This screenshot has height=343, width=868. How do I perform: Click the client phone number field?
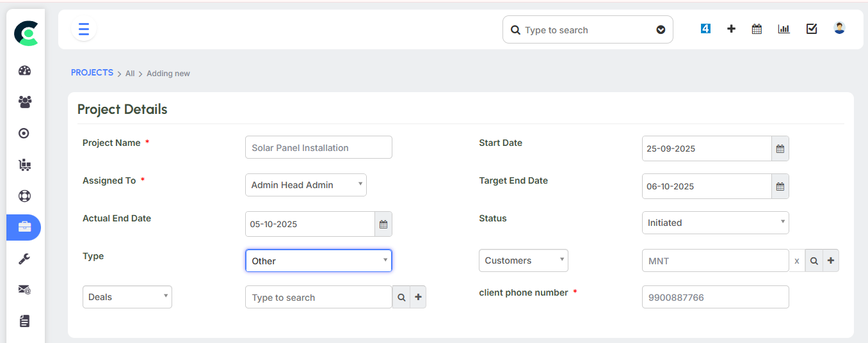[715, 297]
